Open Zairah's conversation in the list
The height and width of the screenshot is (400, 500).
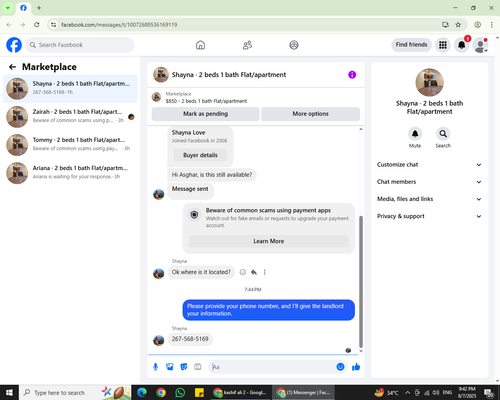point(70,117)
